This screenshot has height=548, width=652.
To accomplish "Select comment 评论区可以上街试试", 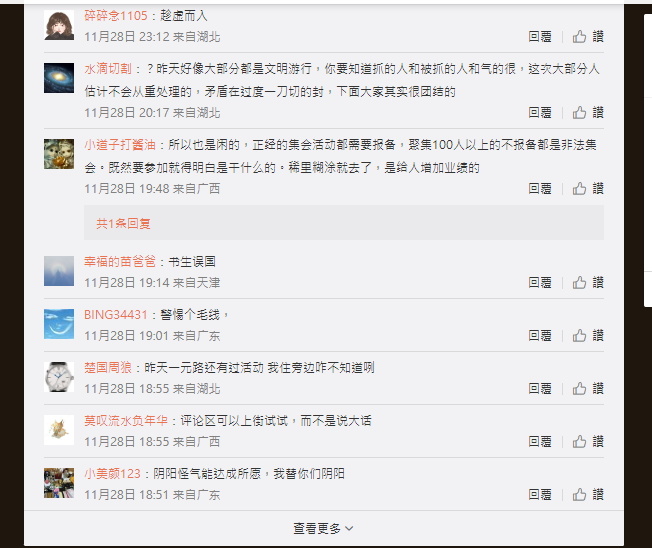I will pyautogui.click(x=234, y=421).
